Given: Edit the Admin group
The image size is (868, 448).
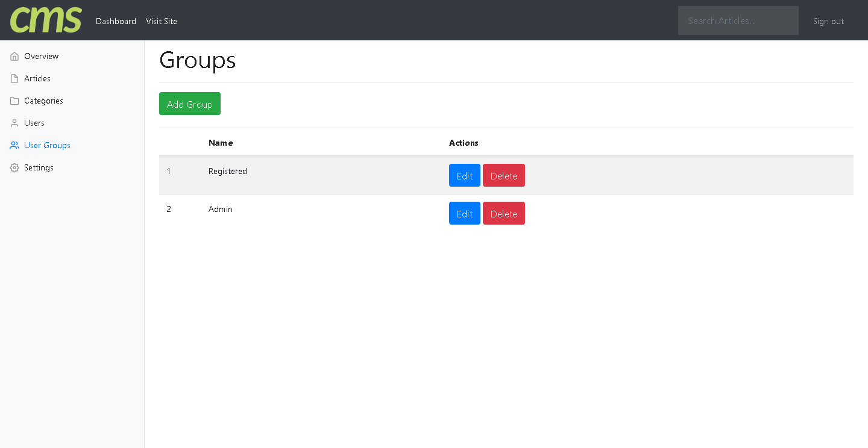Looking at the screenshot, I should coord(464,214).
